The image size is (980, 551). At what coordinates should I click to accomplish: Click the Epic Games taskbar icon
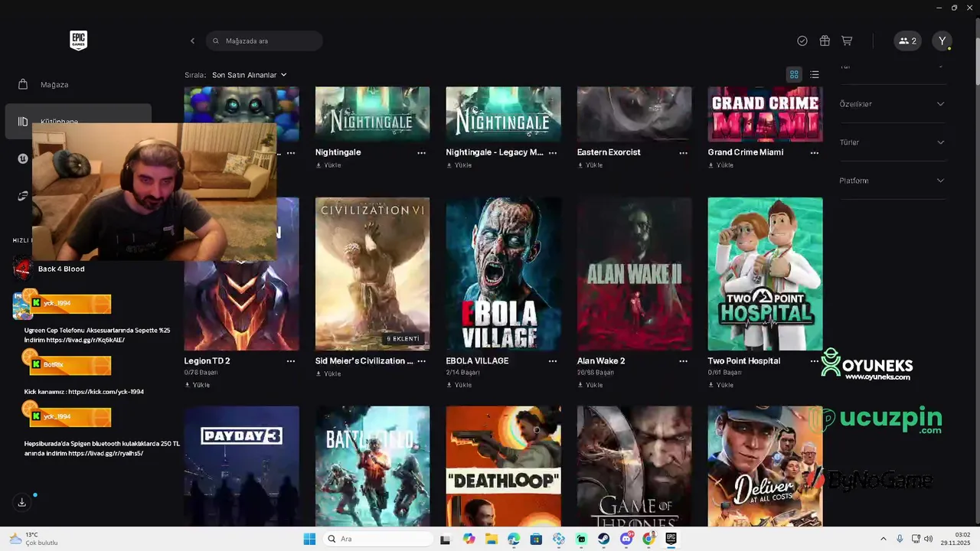(671, 539)
